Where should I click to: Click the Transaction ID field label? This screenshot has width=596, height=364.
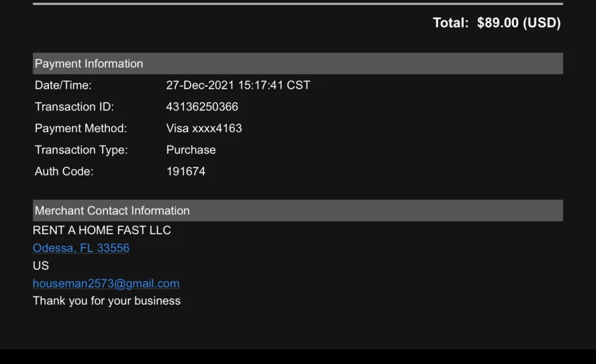pos(74,107)
